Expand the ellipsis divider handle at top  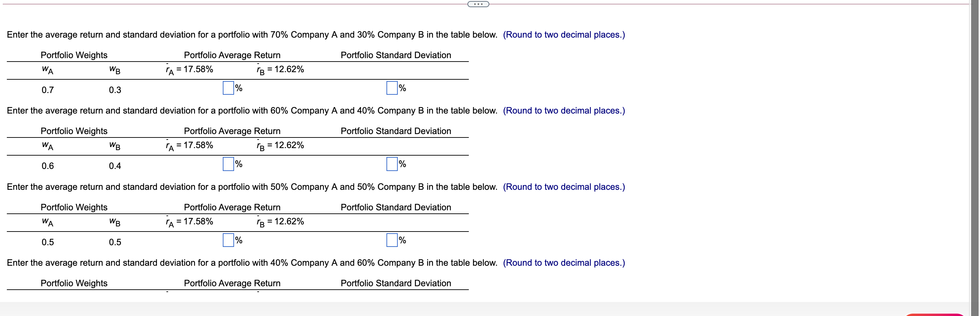point(478,4)
